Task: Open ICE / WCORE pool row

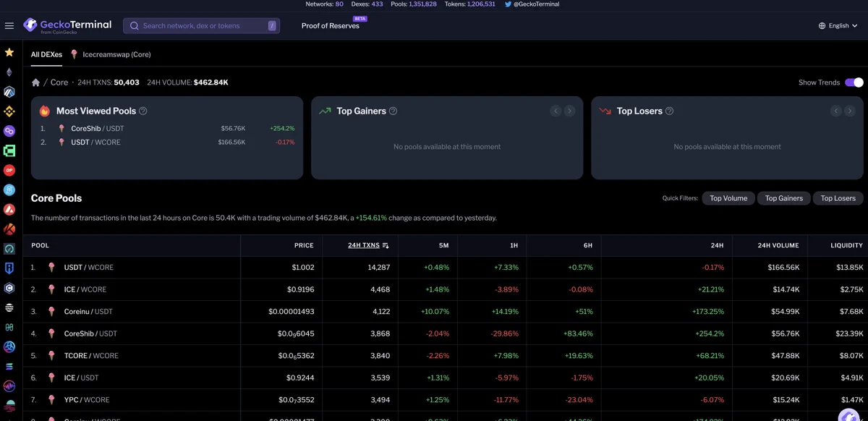Action: pyautogui.click(x=445, y=289)
